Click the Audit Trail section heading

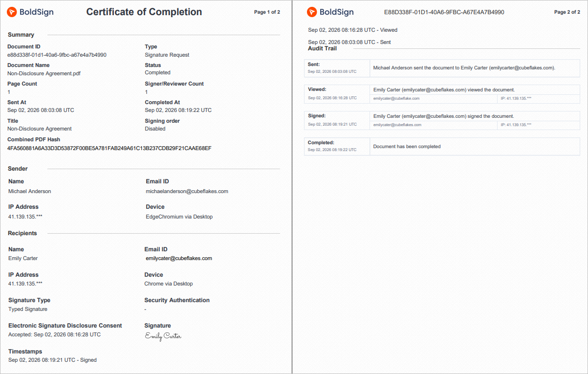[x=322, y=48]
